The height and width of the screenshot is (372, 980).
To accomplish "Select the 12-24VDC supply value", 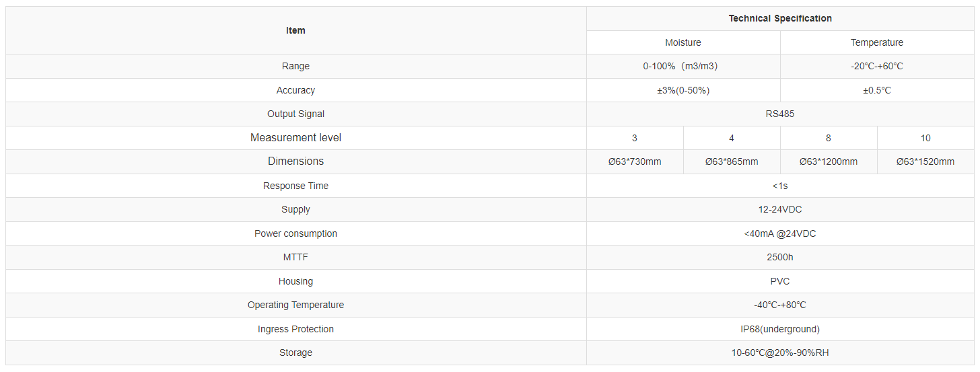I will 780,209.
